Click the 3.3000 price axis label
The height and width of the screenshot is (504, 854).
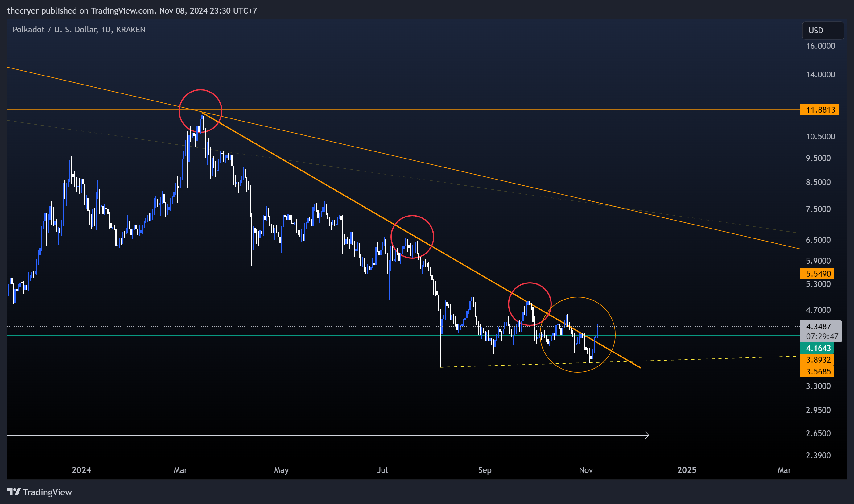[x=818, y=386]
